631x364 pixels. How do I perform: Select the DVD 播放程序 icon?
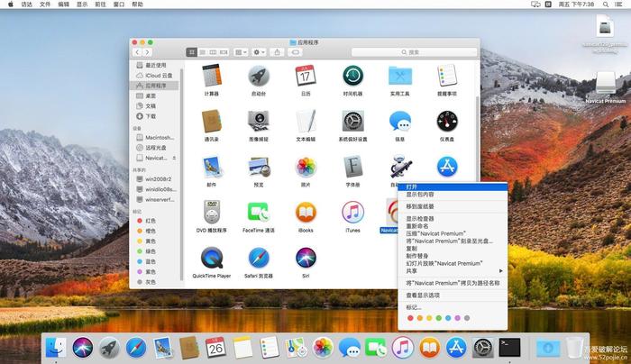[211, 212]
